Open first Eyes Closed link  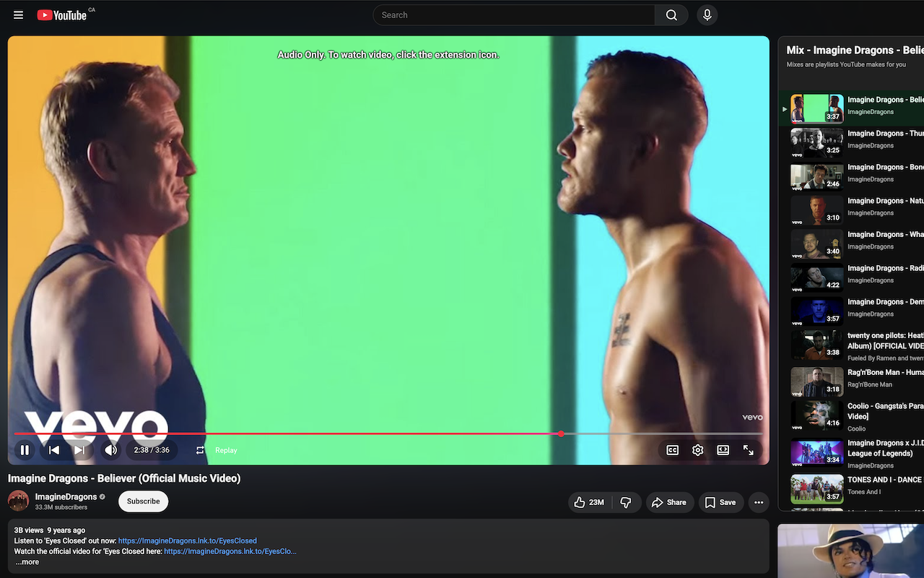[188, 540]
